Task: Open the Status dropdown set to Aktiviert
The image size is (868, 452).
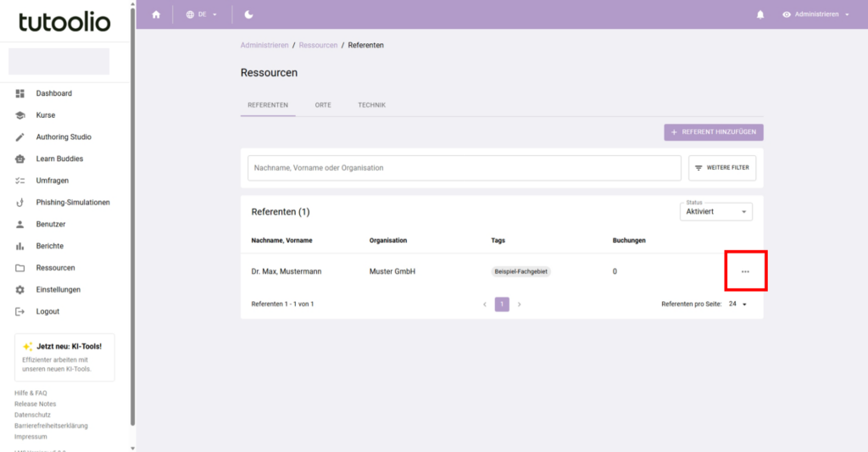Action: tap(715, 211)
